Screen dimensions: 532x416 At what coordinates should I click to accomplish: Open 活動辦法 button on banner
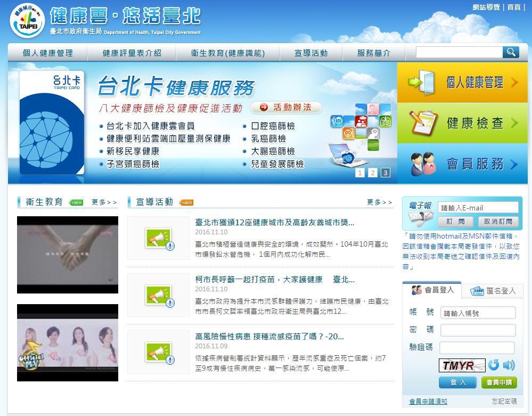(285, 107)
